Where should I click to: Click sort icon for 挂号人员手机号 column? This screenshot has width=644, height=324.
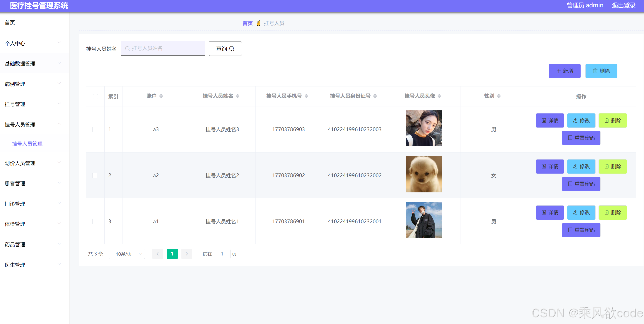click(306, 96)
